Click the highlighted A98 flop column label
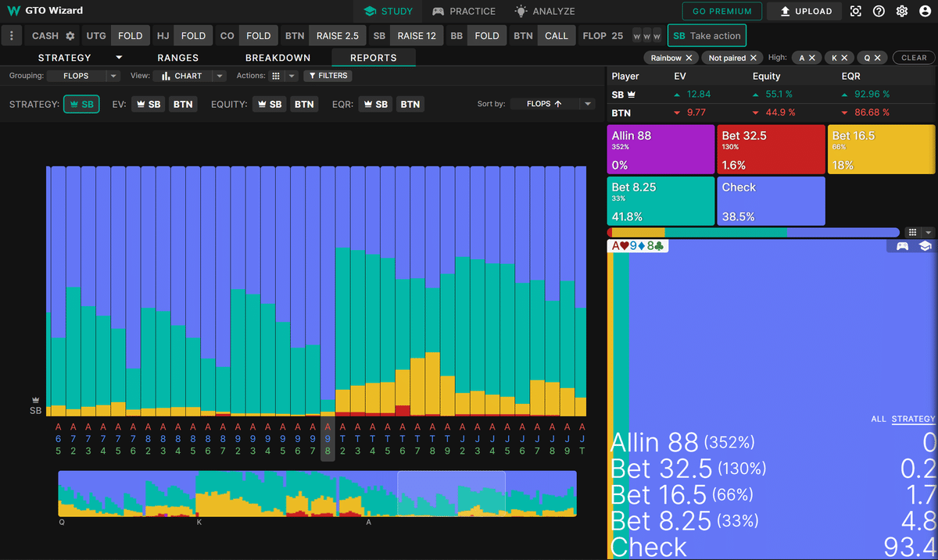 [x=328, y=439]
